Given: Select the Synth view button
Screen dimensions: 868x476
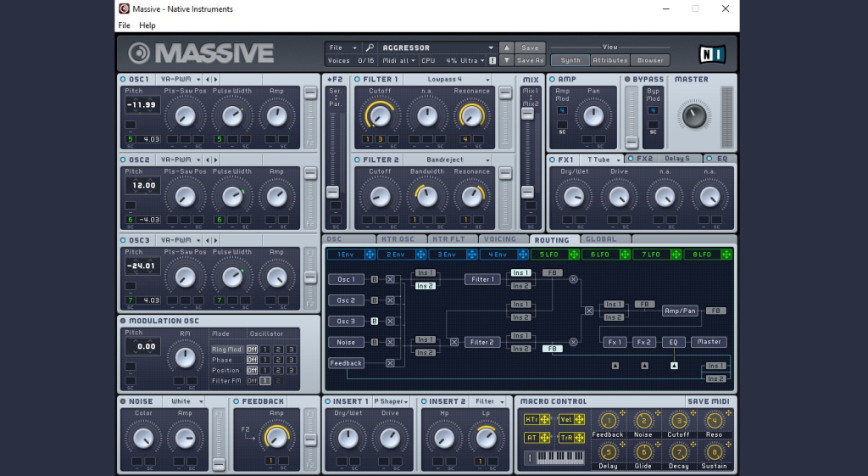Looking at the screenshot, I should 570,60.
